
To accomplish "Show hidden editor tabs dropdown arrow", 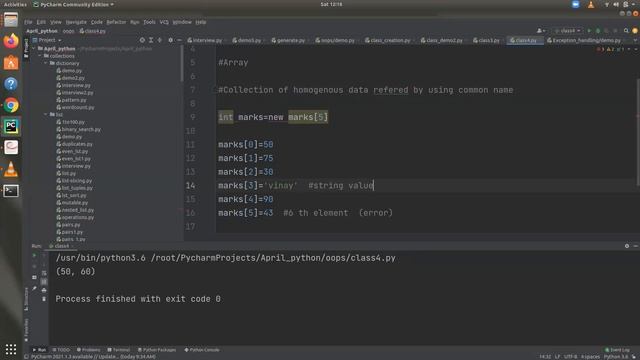I will [635, 40].
